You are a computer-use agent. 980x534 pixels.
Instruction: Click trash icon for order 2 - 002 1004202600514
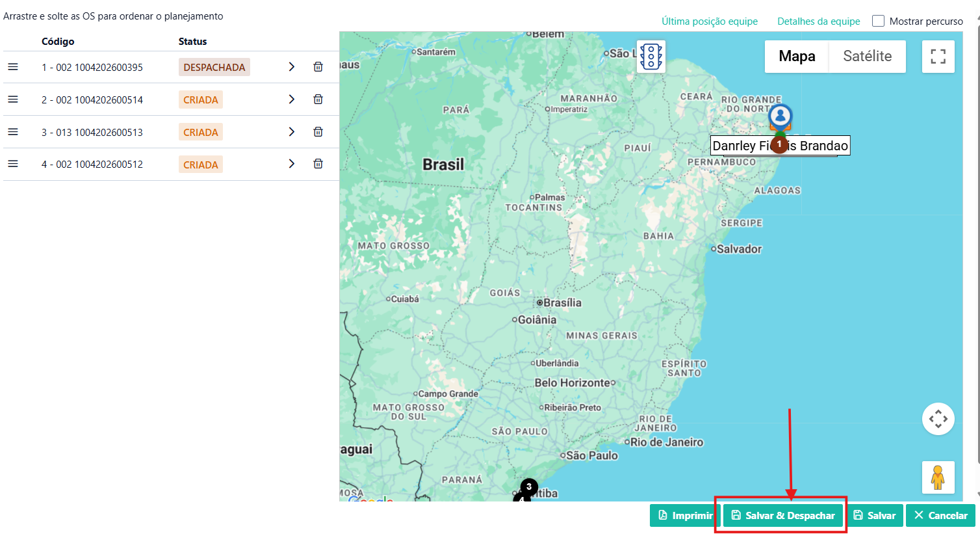pos(318,100)
